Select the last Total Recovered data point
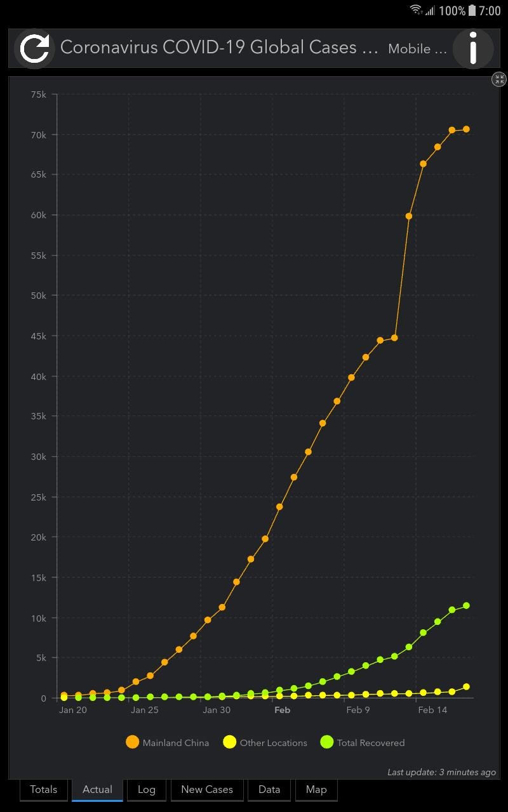Image resolution: width=508 pixels, height=812 pixels. point(466,606)
